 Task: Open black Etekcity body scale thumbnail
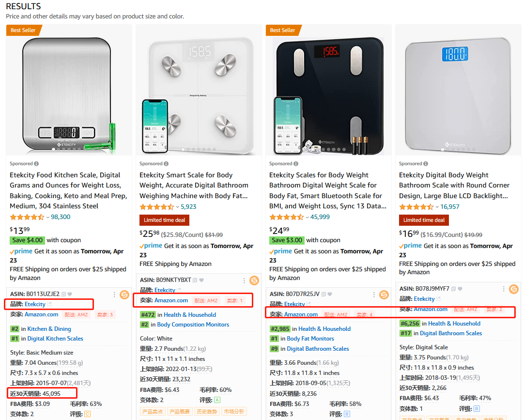pos(328,96)
